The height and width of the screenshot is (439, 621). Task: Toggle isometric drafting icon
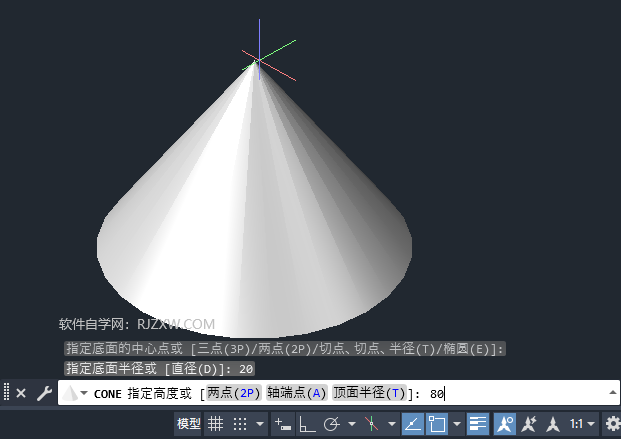[x=371, y=424]
